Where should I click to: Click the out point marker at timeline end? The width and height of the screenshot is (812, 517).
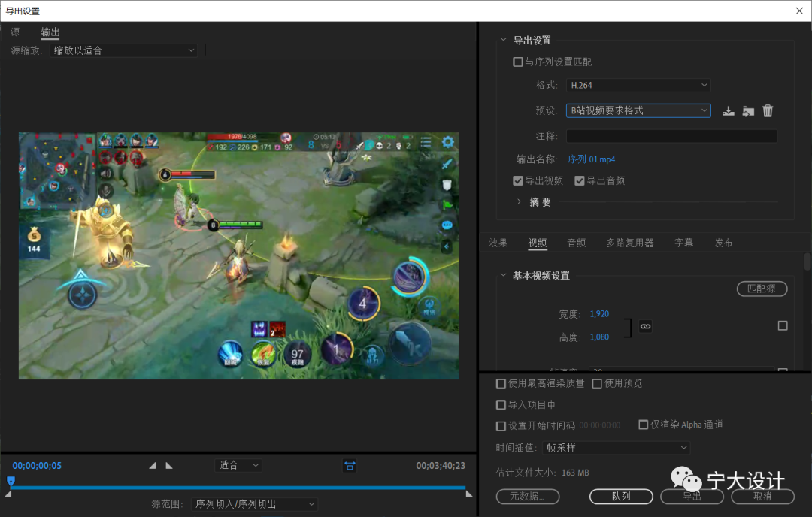click(468, 494)
